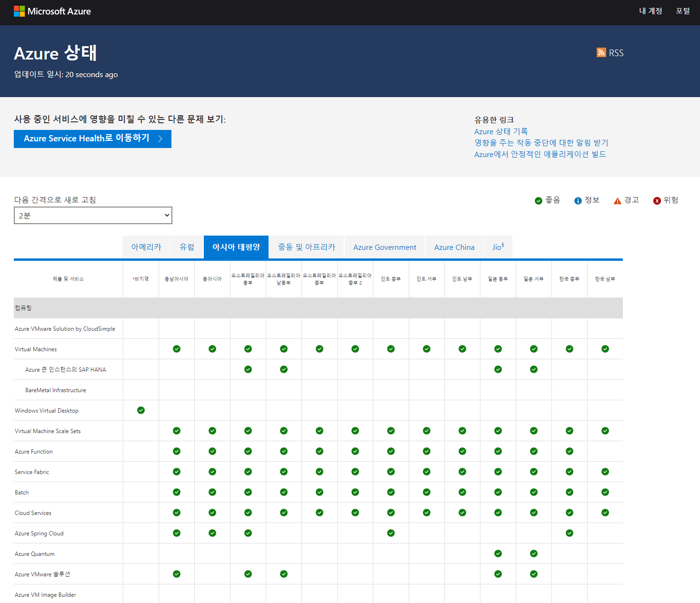Click SAP HANA status icon for 오스트레일리아 동부
The image size is (700, 603).
click(248, 369)
